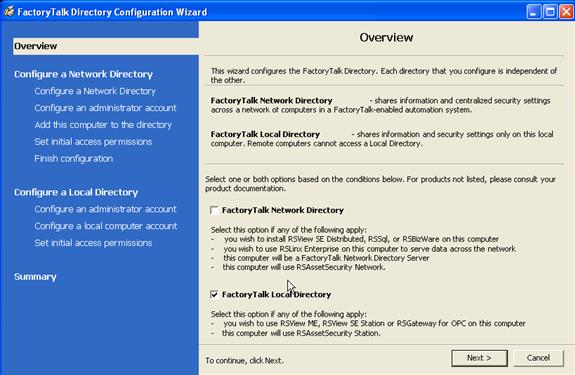Select local directory Configure an administrator account

point(105,209)
